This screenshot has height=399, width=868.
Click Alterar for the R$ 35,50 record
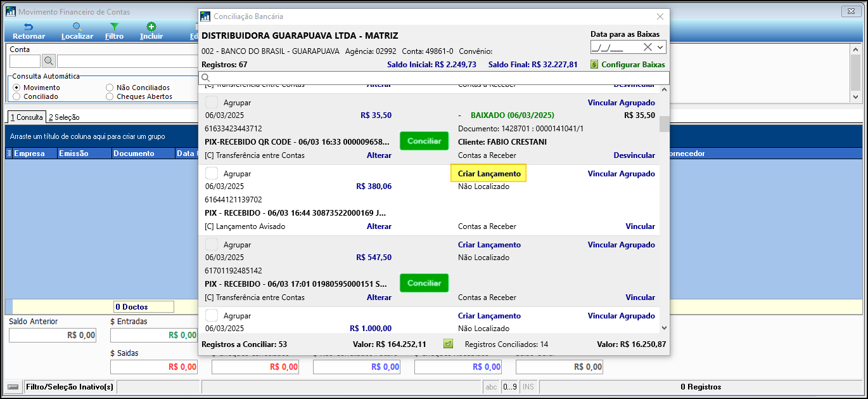tap(379, 155)
